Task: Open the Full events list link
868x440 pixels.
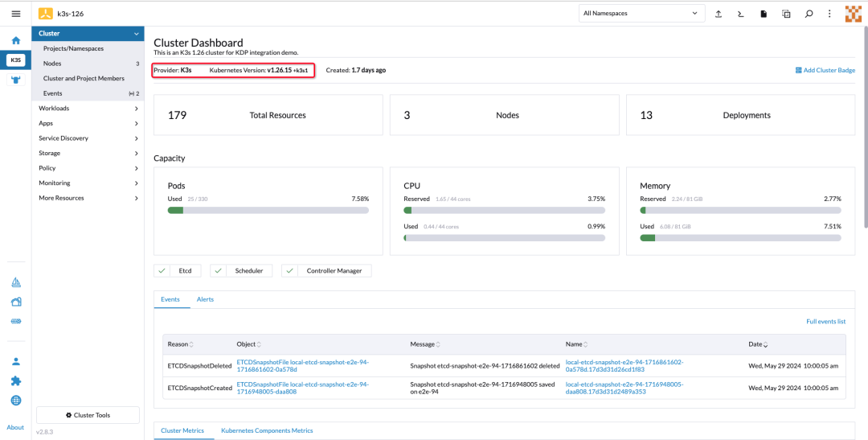Action: pos(826,322)
